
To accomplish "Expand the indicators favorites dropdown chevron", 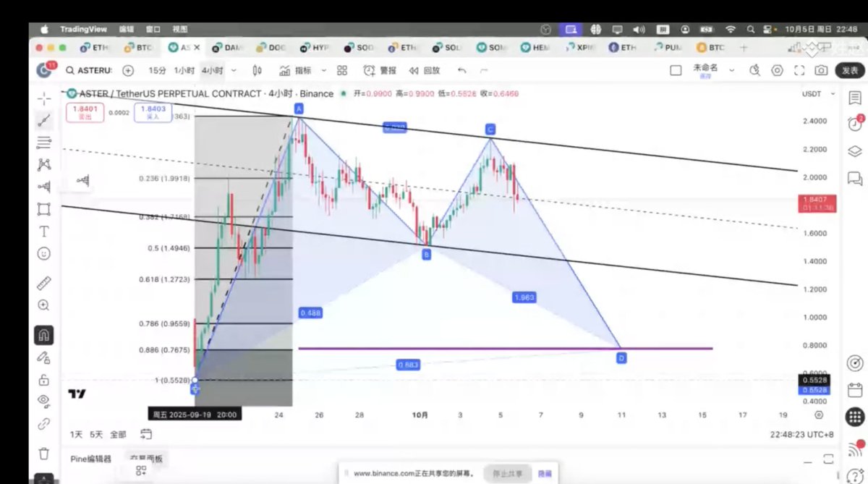I will pos(323,70).
